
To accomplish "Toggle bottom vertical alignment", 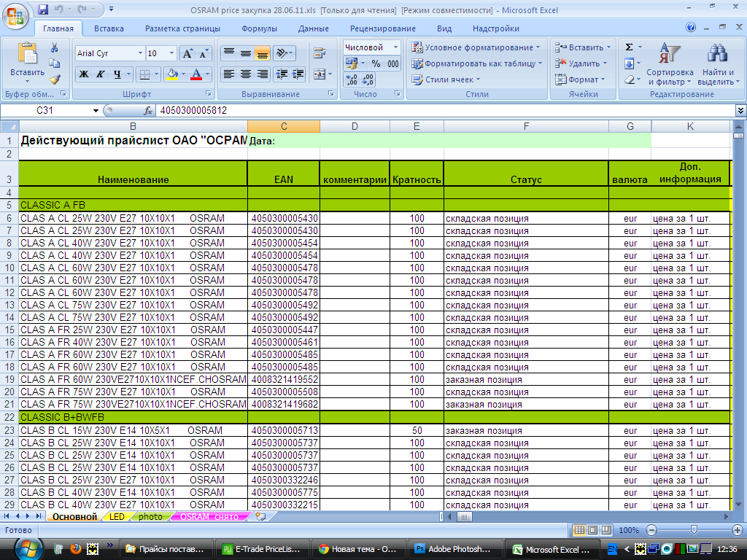I will (262, 53).
